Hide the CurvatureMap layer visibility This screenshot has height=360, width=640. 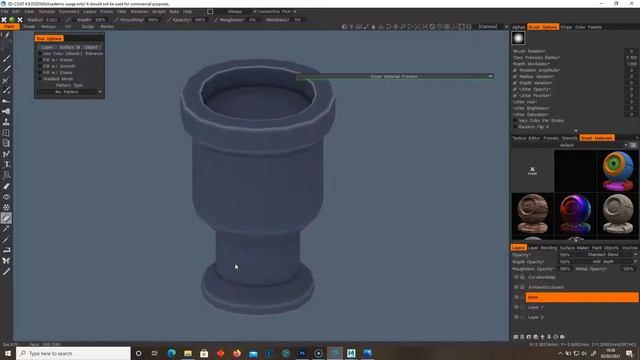(x=516, y=277)
